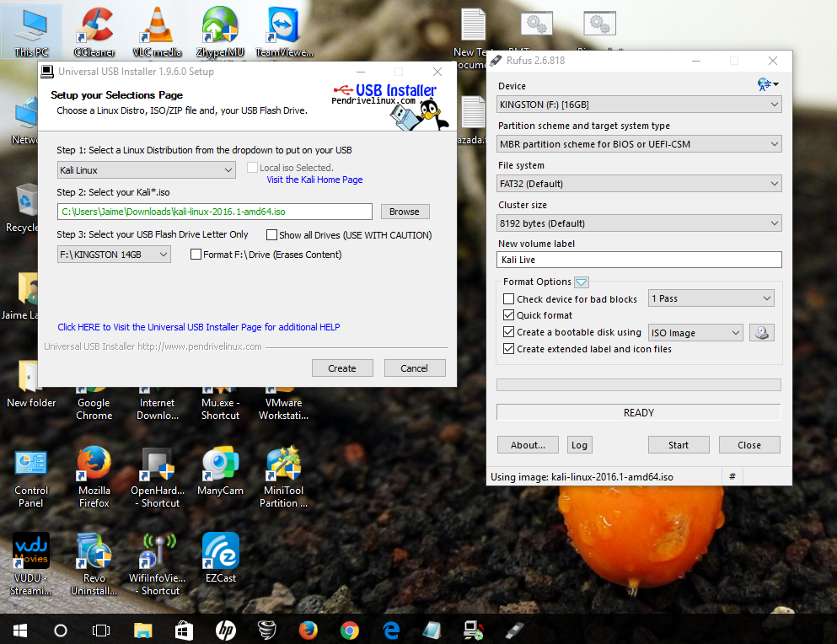
Task: Open Firefox from the taskbar
Action: pyautogui.click(x=308, y=631)
